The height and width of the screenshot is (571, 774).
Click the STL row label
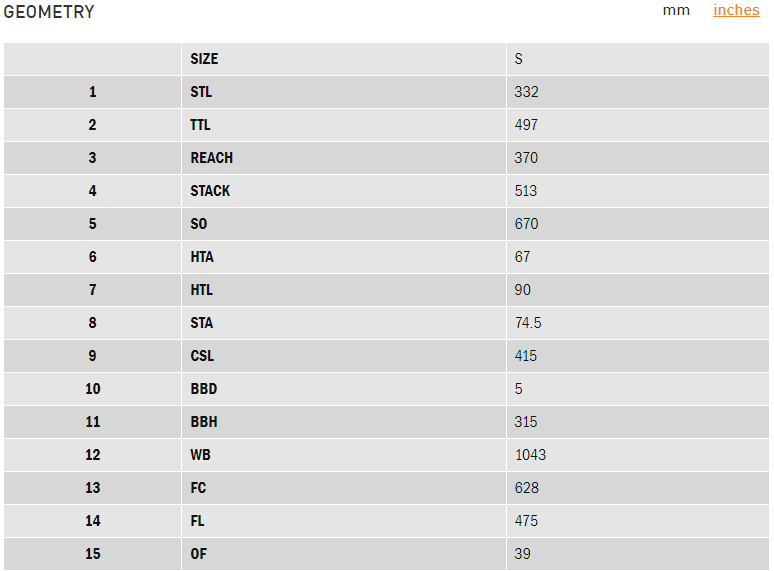201,92
